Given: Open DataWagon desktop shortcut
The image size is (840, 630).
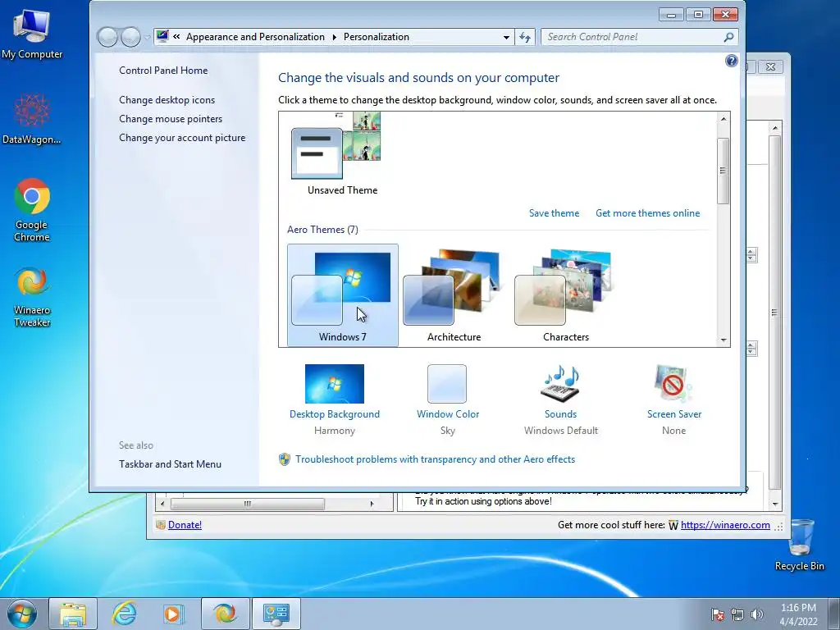Looking at the screenshot, I should [32, 118].
